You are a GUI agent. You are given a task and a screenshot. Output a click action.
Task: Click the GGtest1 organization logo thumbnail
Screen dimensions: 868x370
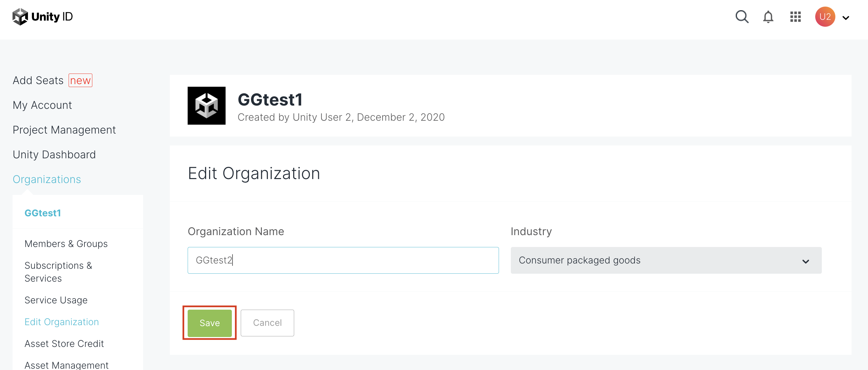pos(206,106)
